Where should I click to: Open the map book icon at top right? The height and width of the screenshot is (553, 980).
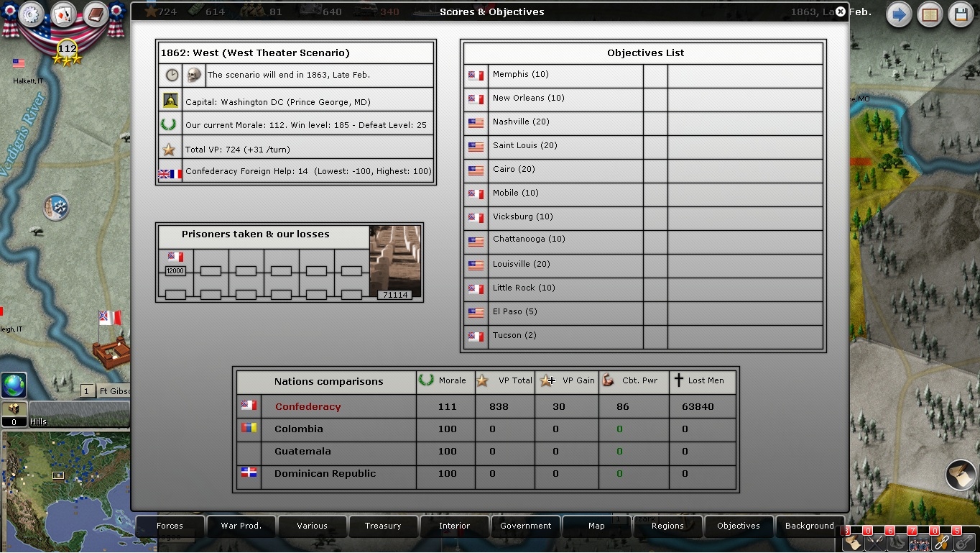coord(930,15)
